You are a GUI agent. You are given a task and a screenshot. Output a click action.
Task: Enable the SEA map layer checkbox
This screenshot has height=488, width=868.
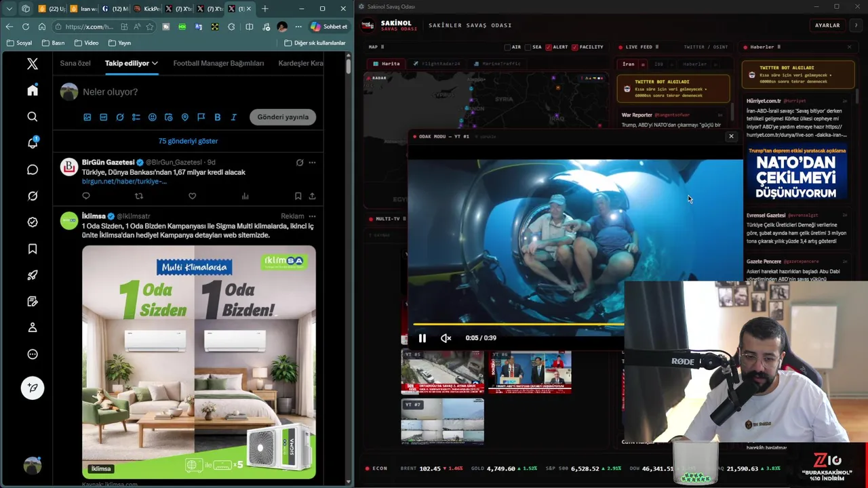528,47
